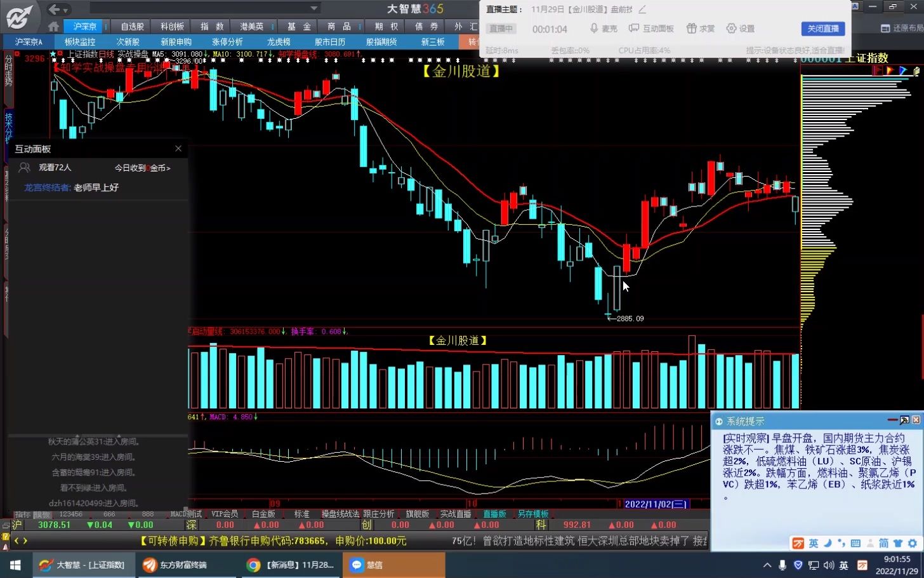The image size is (924, 578).
Task: Edit the live stream topic pencil icon
Action: click(642, 10)
